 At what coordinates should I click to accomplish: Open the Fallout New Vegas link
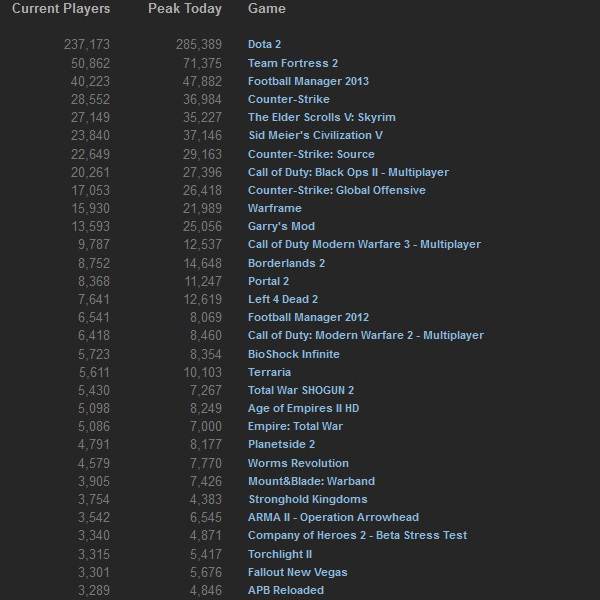coord(297,572)
